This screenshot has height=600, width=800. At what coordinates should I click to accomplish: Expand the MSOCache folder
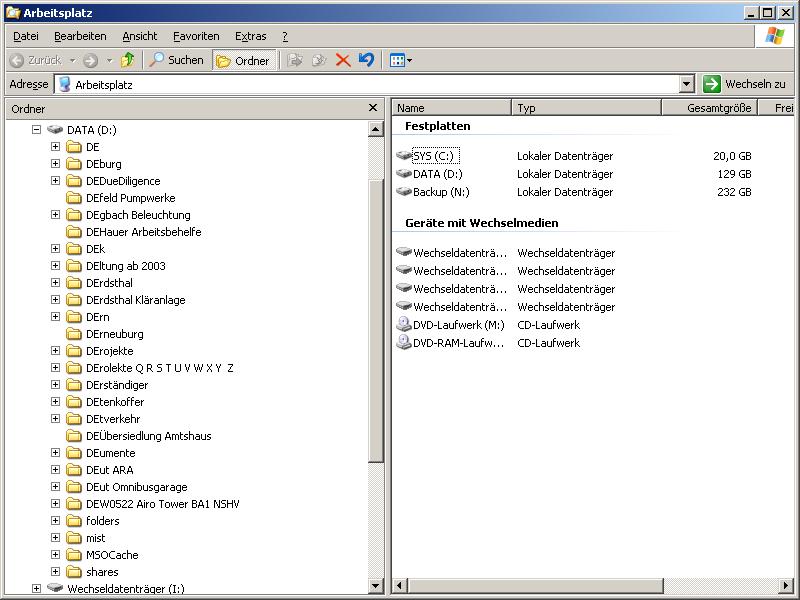tap(56, 555)
